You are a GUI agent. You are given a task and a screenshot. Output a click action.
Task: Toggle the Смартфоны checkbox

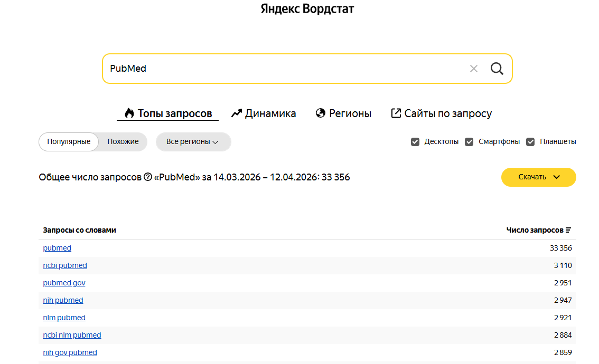pos(469,142)
